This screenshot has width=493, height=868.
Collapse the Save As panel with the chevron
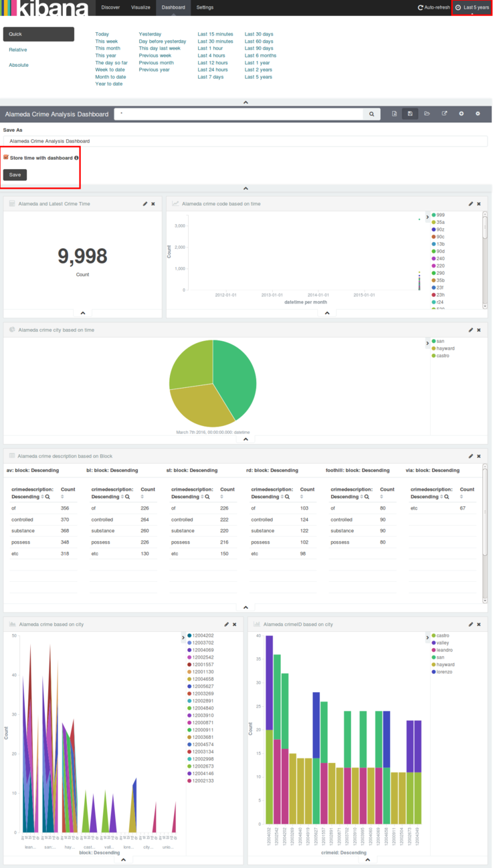click(x=245, y=189)
